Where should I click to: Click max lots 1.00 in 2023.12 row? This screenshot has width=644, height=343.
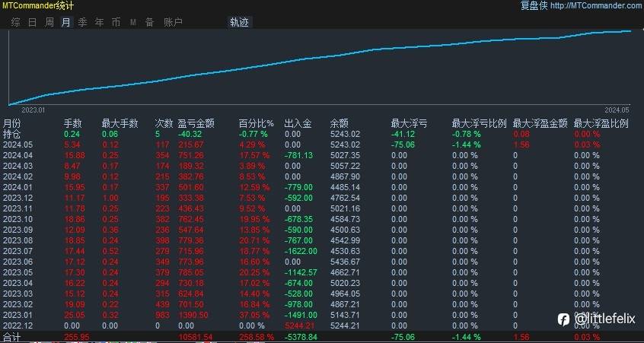click(110, 198)
